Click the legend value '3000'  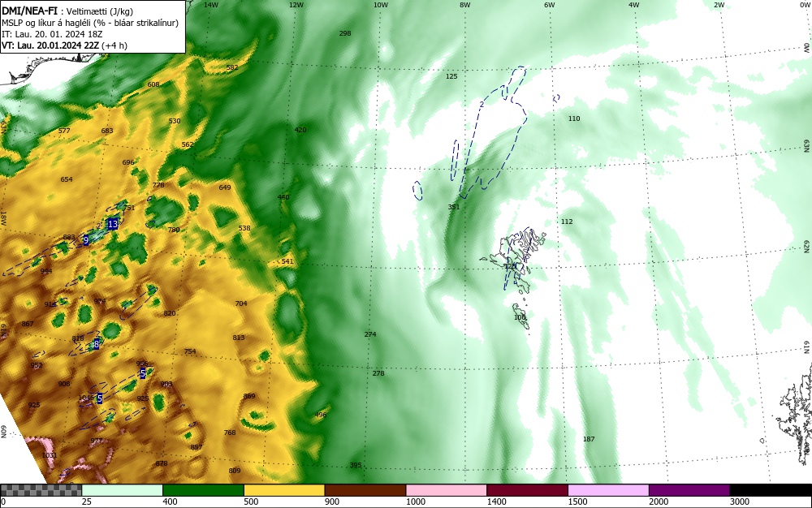click(x=740, y=502)
